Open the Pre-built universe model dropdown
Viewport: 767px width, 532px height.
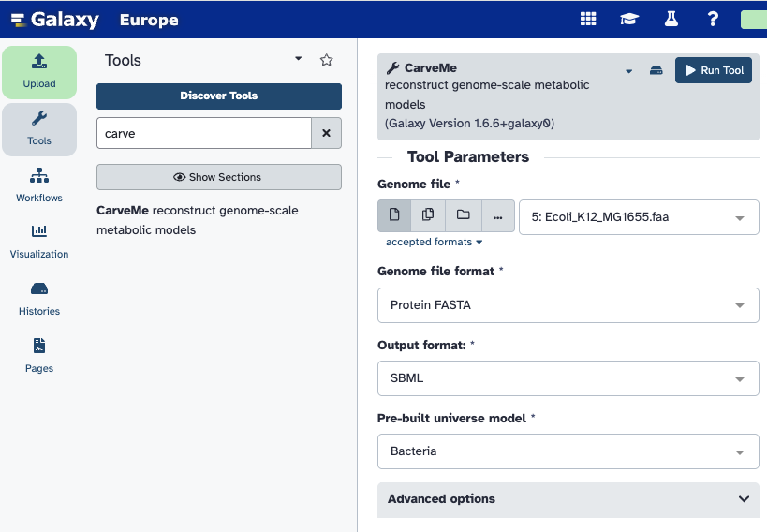coord(568,451)
